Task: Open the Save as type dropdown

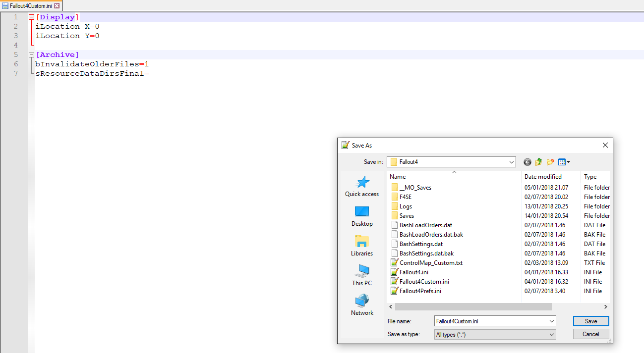Action: coord(495,335)
